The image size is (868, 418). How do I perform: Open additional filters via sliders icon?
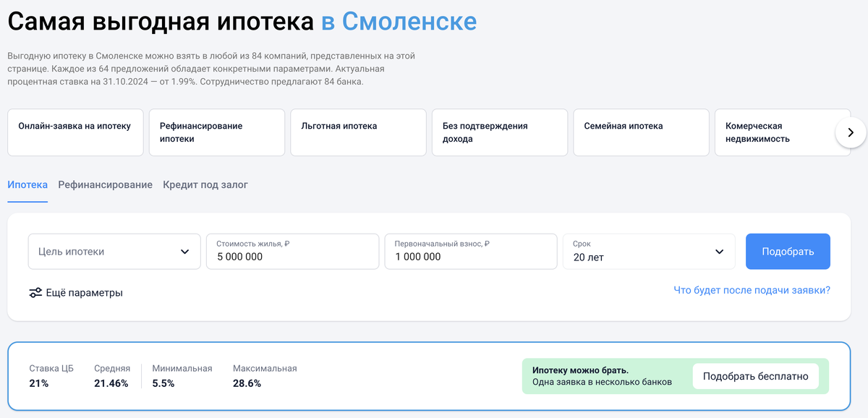tap(34, 293)
